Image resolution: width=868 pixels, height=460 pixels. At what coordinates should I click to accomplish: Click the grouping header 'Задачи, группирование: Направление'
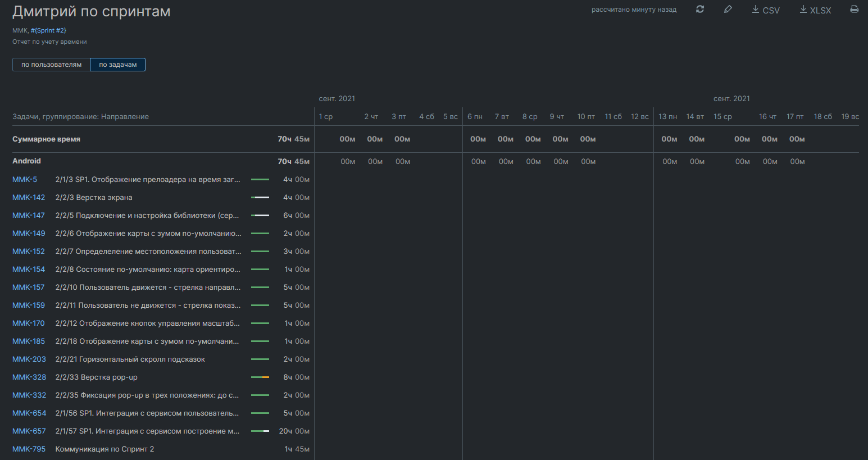[80, 117]
